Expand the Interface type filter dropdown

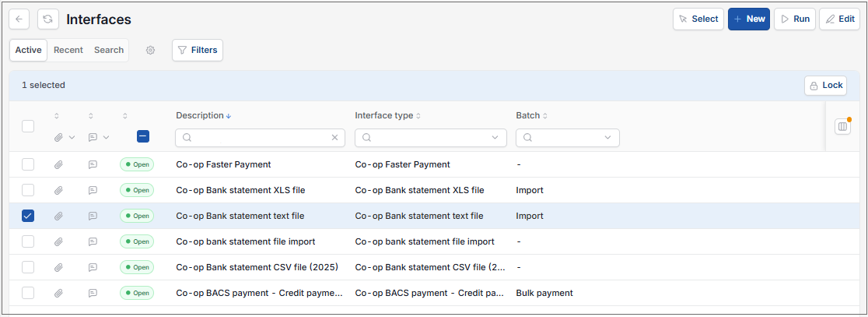[x=495, y=138]
